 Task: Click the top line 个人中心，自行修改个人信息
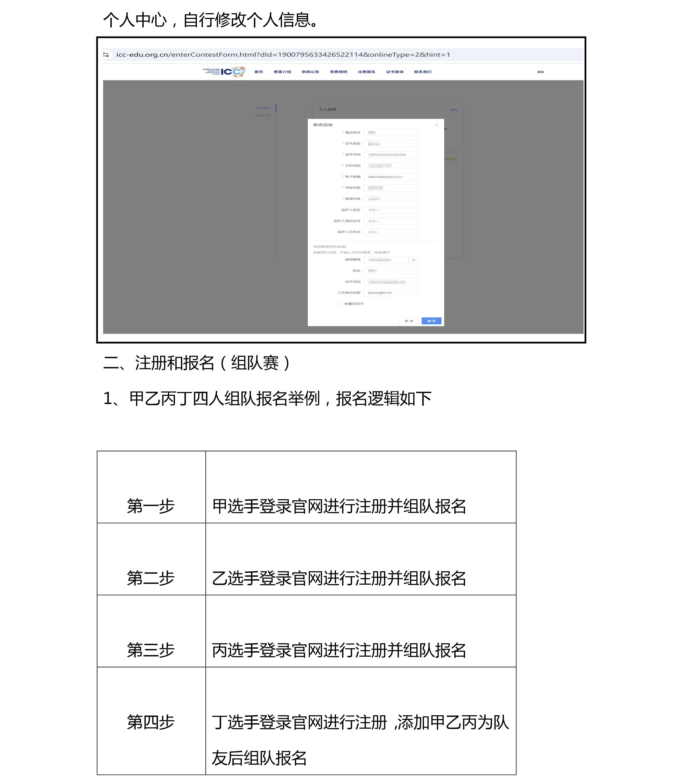tap(210, 20)
